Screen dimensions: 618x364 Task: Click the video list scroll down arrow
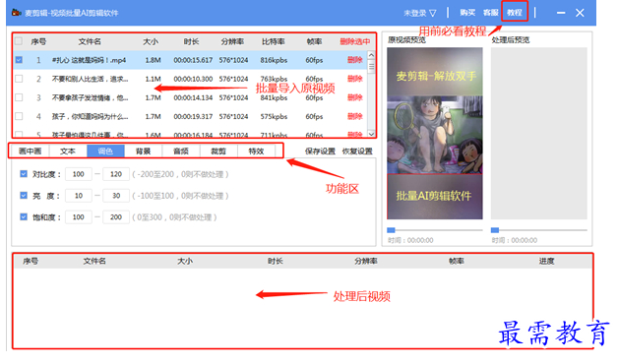point(371,134)
